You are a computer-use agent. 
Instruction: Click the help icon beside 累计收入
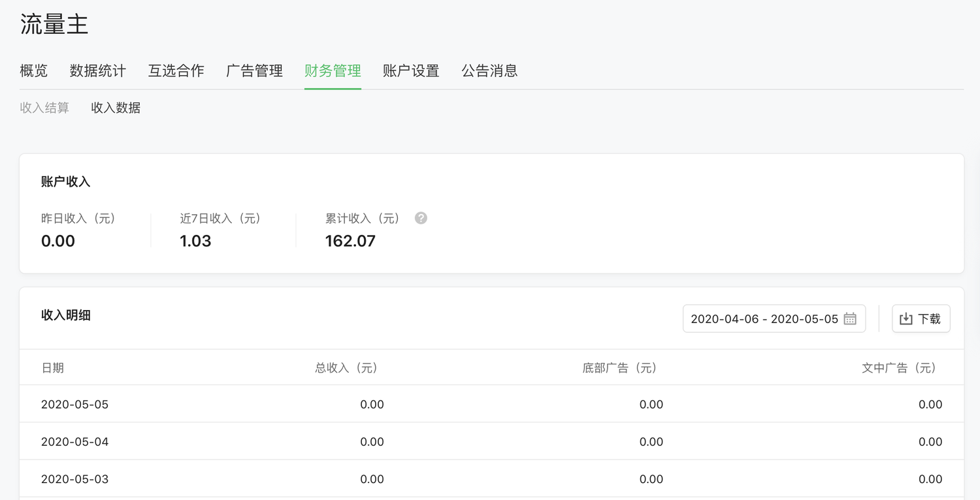tap(421, 218)
